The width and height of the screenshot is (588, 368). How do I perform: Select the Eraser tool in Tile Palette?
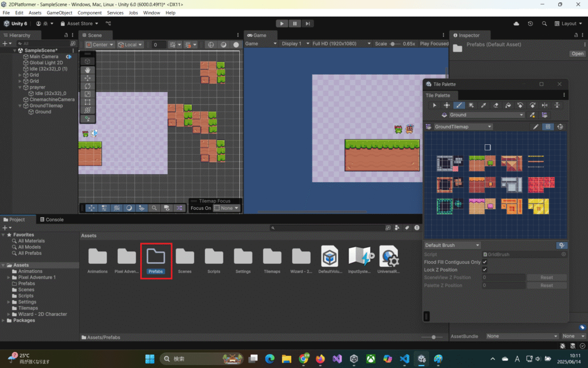496,105
